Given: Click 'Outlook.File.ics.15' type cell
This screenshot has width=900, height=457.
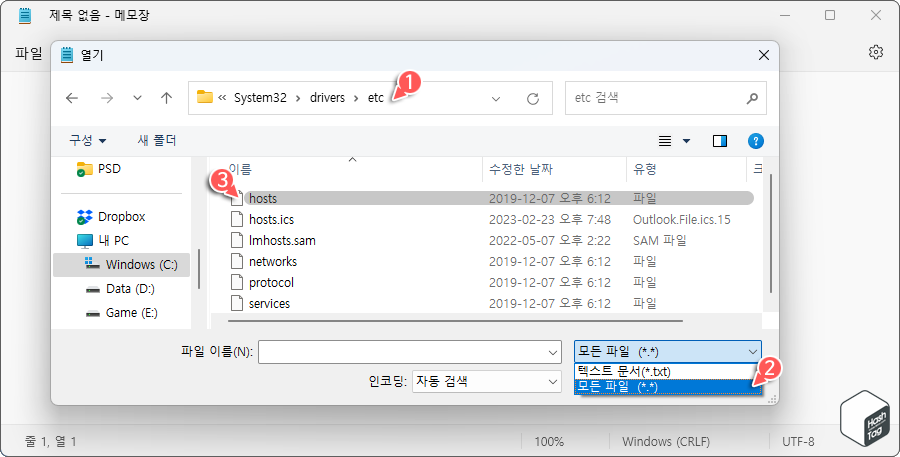Looking at the screenshot, I should pos(681,220).
